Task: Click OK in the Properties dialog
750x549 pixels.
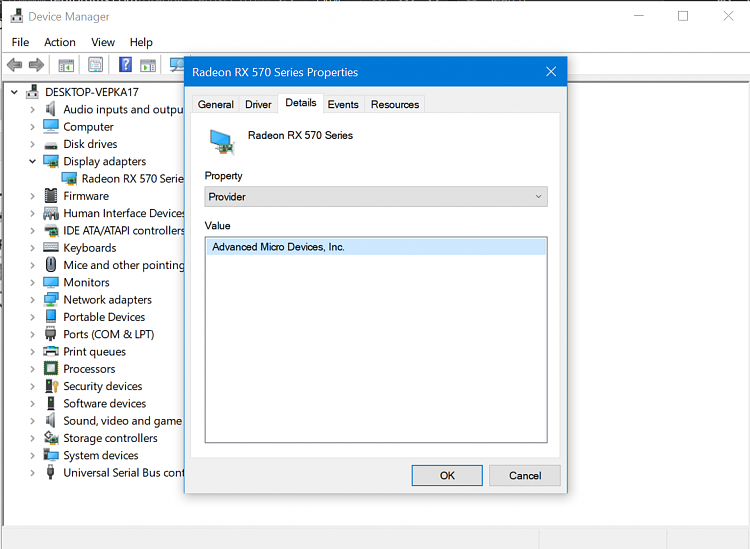Action: tap(447, 475)
